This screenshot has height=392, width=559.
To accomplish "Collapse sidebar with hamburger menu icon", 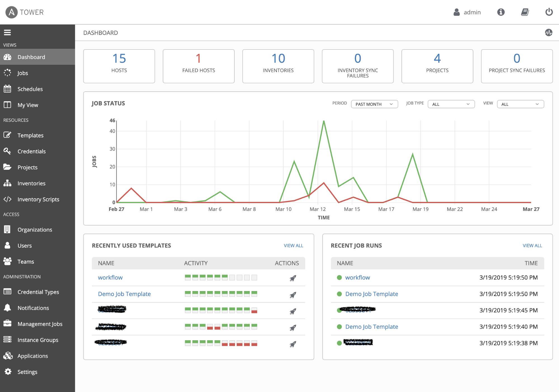I will [x=7, y=32].
